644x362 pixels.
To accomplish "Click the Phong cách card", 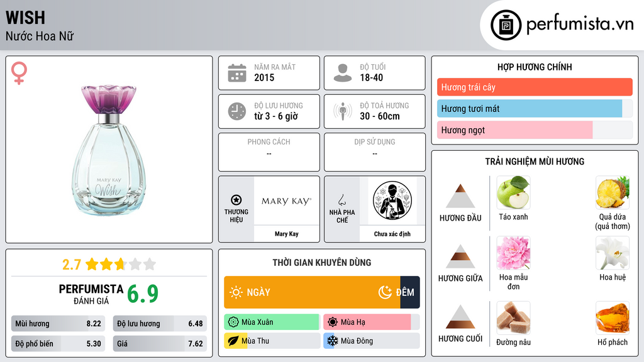I will tap(269, 152).
